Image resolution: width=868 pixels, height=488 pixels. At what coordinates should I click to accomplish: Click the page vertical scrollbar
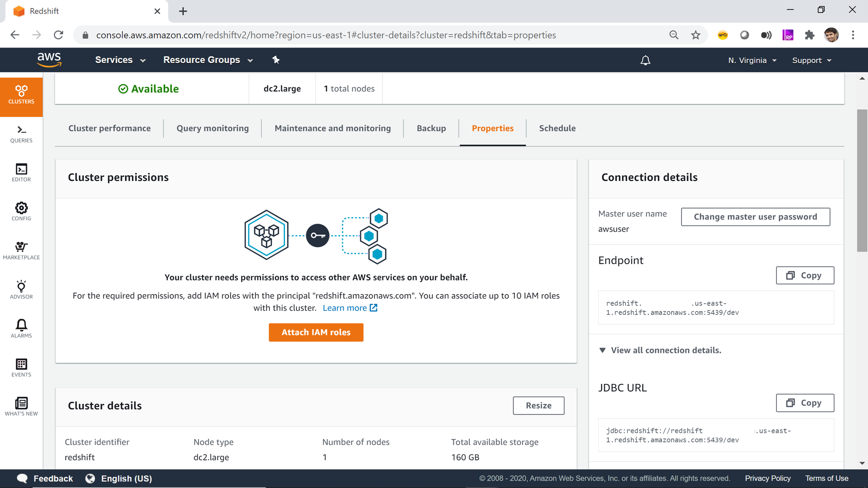pyautogui.click(x=862, y=180)
